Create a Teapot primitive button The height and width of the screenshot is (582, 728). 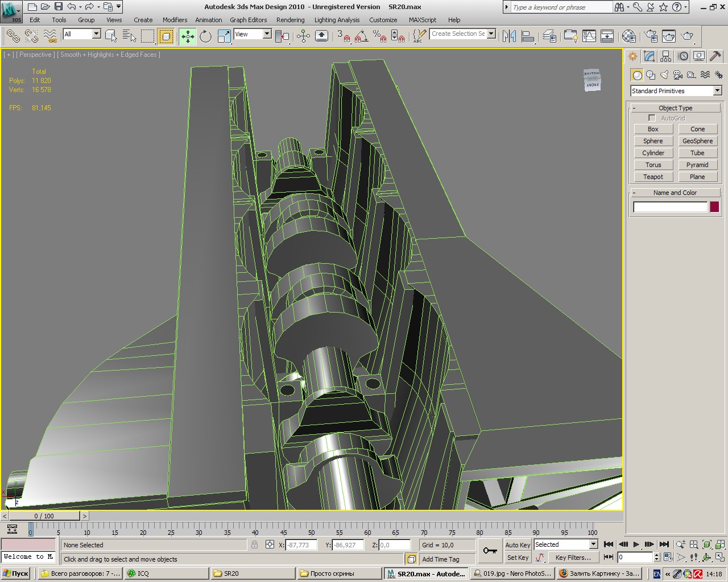(x=653, y=177)
